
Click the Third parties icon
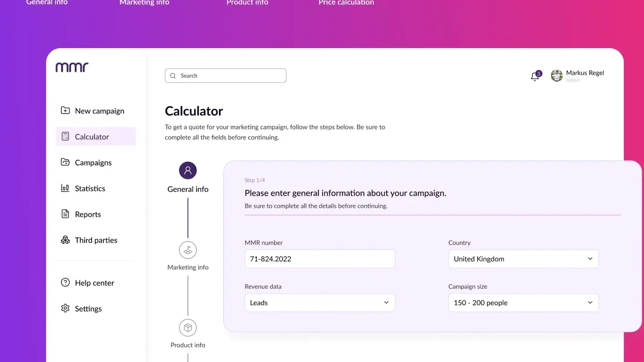[x=65, y=240]
